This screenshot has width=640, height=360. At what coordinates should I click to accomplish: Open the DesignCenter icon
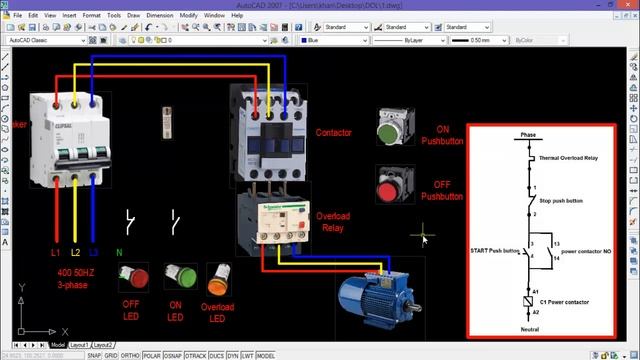coord(242,27)
